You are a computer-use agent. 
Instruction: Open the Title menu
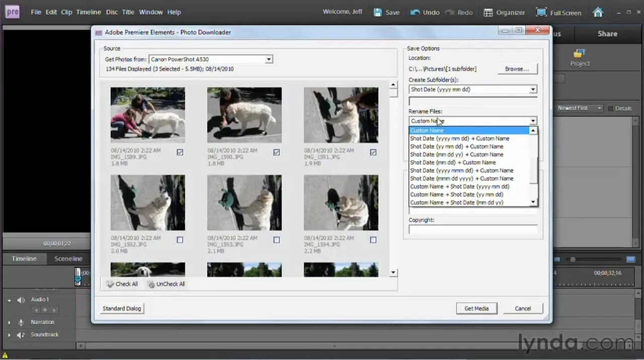[x=128, y=12]
